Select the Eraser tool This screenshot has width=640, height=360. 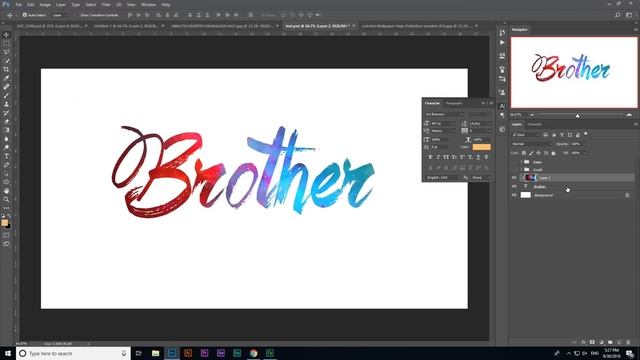(x=6, y=121)
